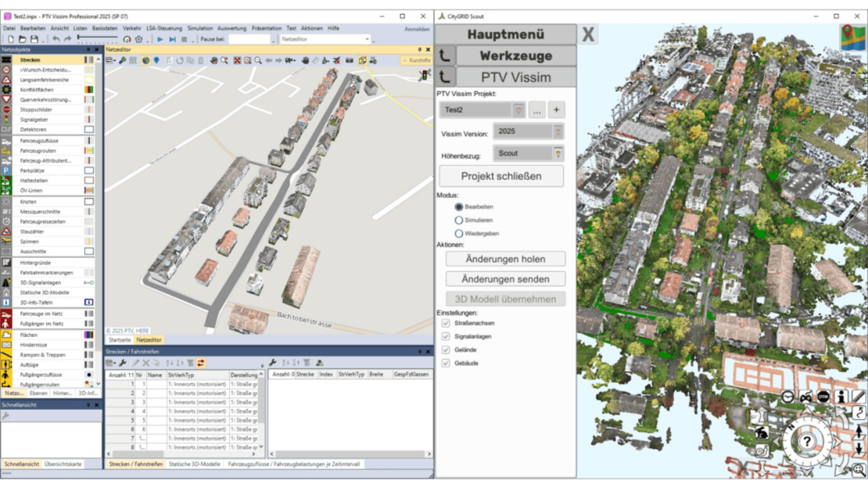Screen dimensions: 868x488
Task: Switch to Übersichtskarte tab
Action: 63,465
